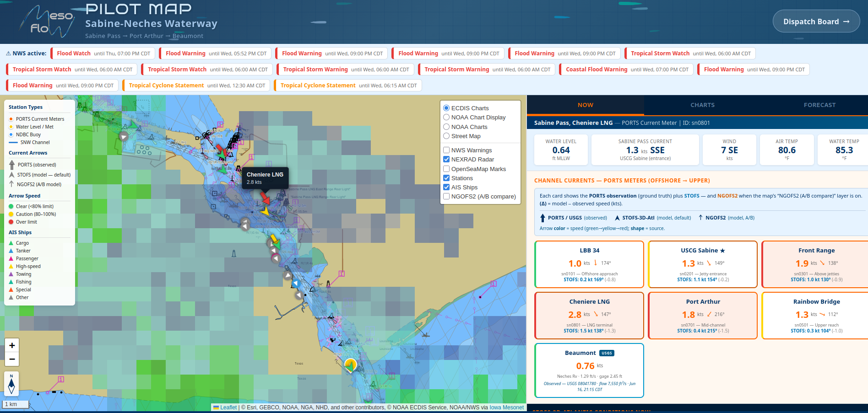The width and height of the screenshot is (868, 413).
Task: Open the Coastal Flood Warning alert
Action: (x=626, y=70)
